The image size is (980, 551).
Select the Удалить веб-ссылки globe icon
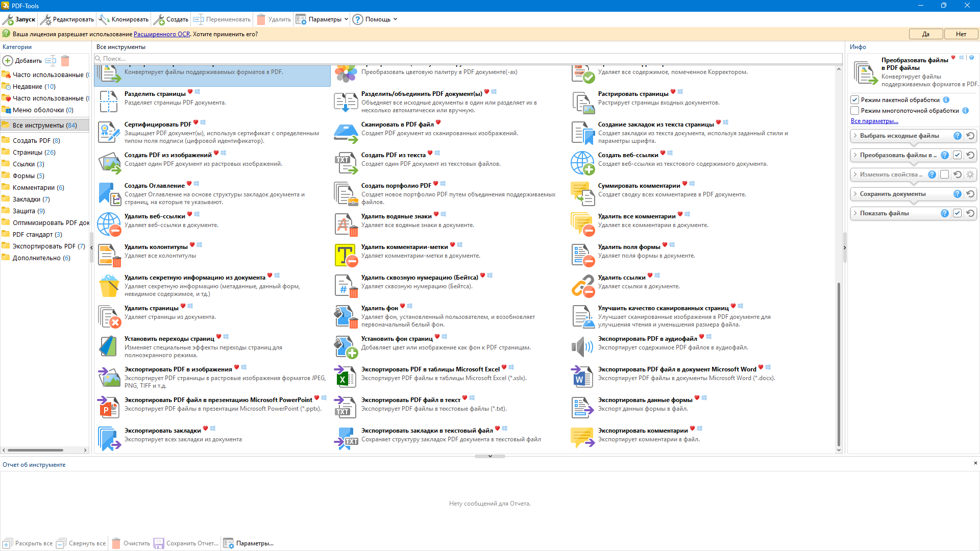coord(109,223)
